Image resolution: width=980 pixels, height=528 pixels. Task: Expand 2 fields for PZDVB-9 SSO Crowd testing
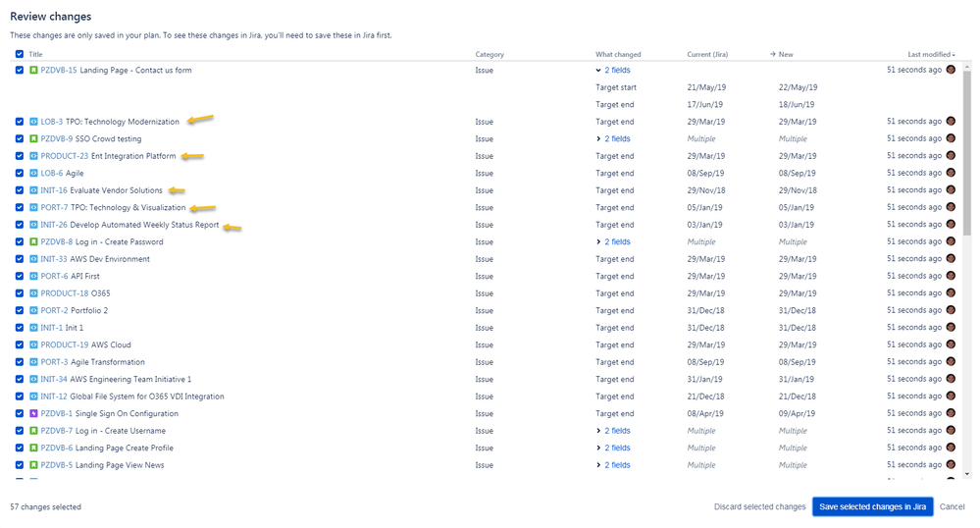coord(613,139)
